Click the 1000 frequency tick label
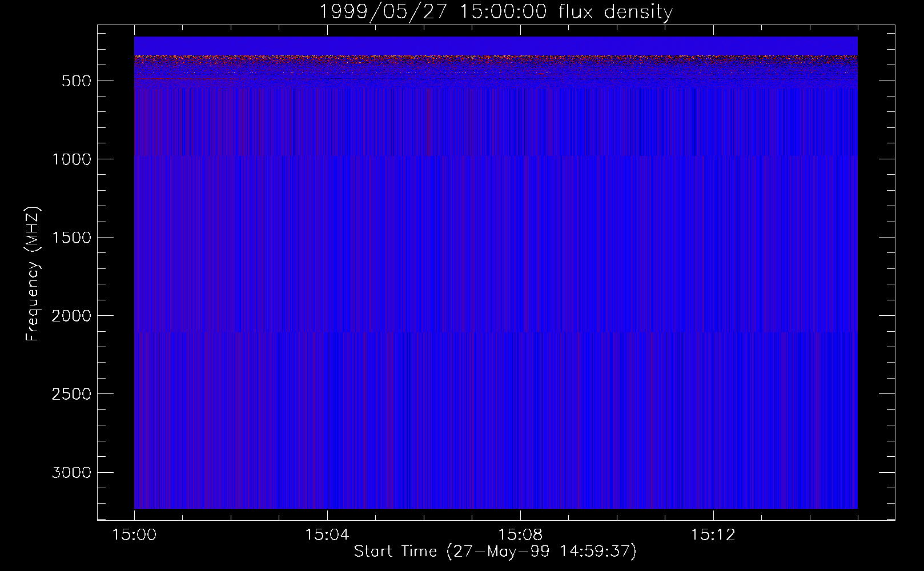The height and width of the screenshot is (571, 924). pyautogui.click(x=71, y=159)
